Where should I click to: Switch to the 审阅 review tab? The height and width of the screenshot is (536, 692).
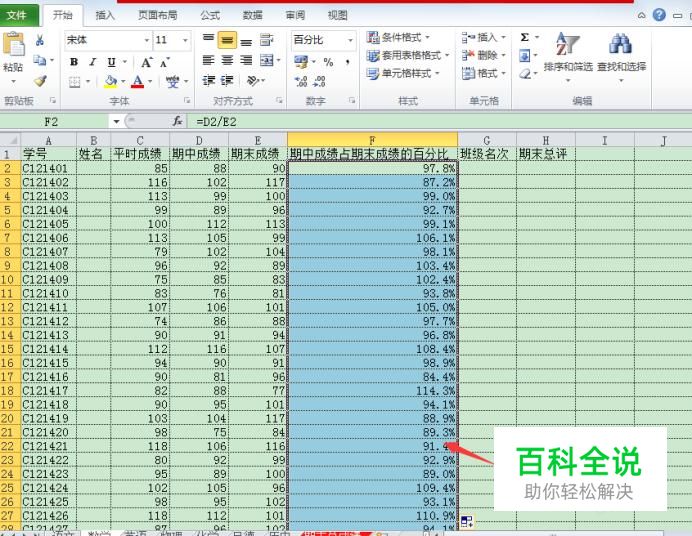pyautogui.click(x=295, y=15)
